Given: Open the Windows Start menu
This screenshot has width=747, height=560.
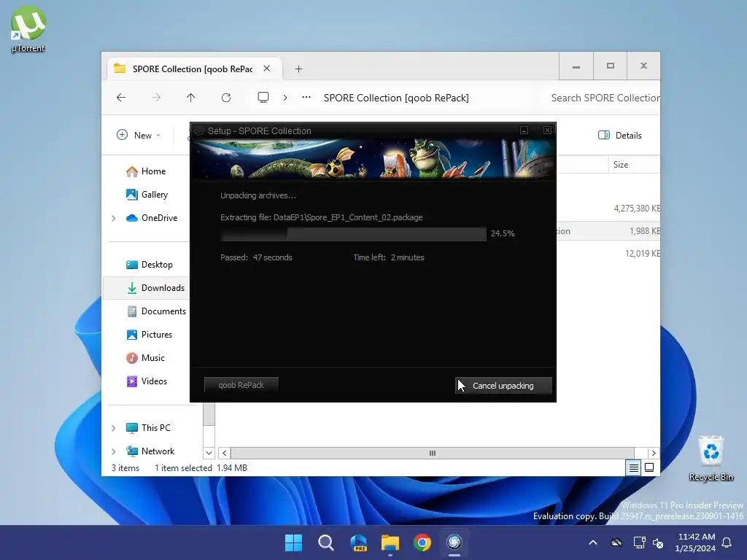Looking at the screenshot, I should coord(293,542).
